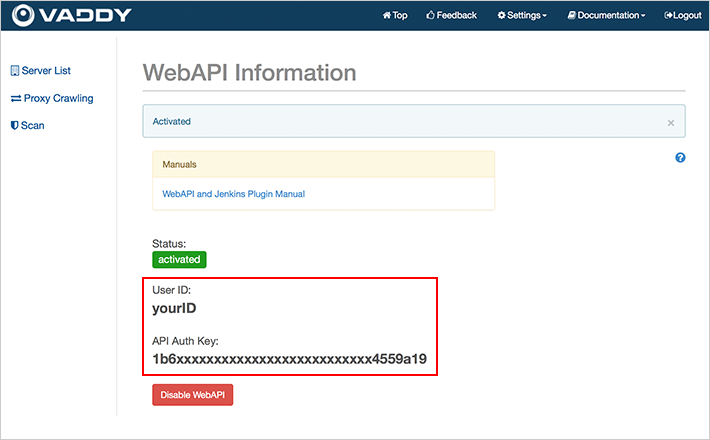Click the green activated status badge
This screenshot has width=710, height=440.
point(179,259)
